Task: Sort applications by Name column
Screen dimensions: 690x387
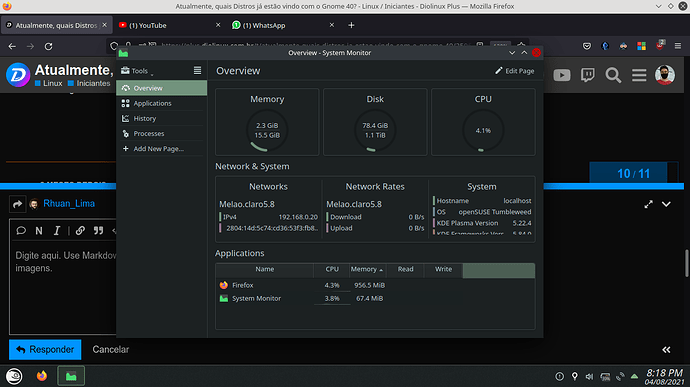Action: 264,269
